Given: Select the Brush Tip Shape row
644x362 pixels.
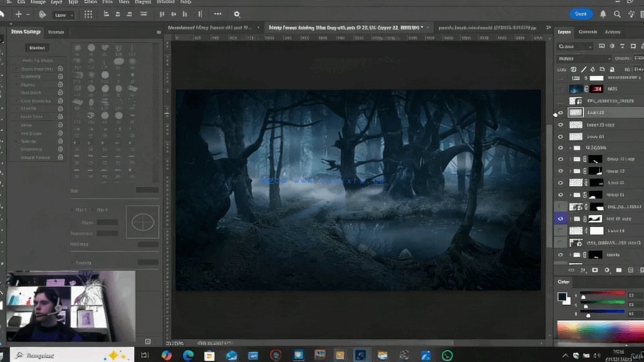Looking at the screenshot, I should click(x=37, y=60).
